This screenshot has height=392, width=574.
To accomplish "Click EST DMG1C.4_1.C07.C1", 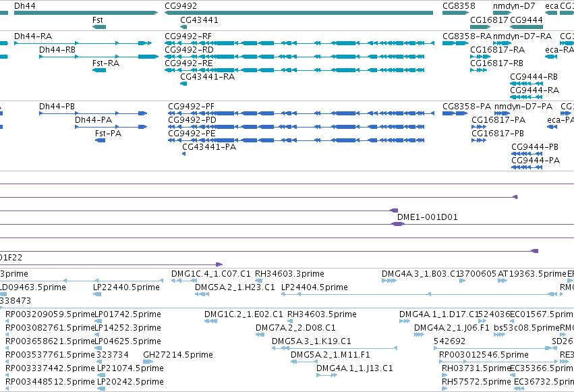I will (184, 281).
